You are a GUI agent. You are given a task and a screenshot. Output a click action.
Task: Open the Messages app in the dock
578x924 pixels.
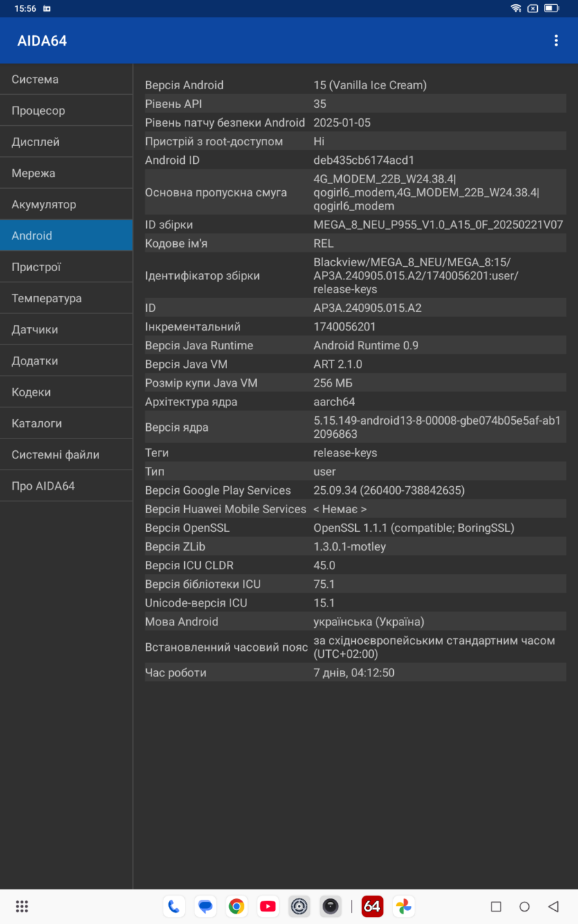point(205,906)
